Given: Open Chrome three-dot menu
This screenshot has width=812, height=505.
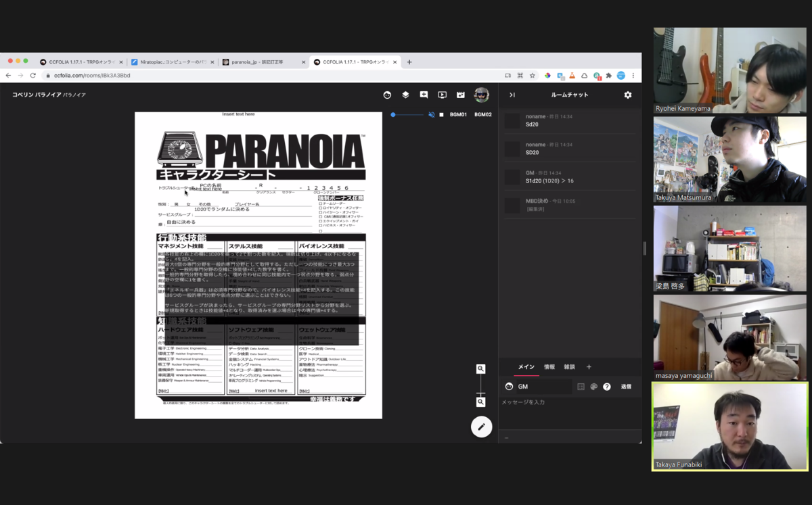Looking at the screenshot, I should coord(633,76).
